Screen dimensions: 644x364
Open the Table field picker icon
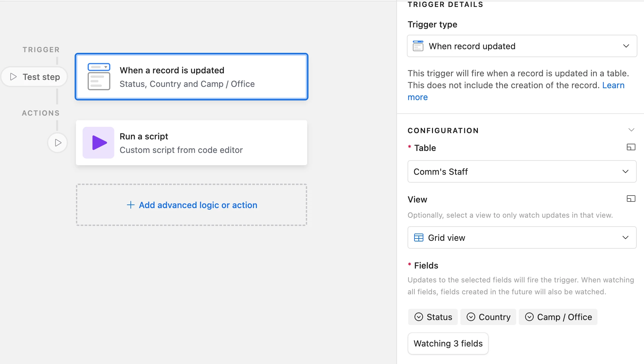[631, 147]
